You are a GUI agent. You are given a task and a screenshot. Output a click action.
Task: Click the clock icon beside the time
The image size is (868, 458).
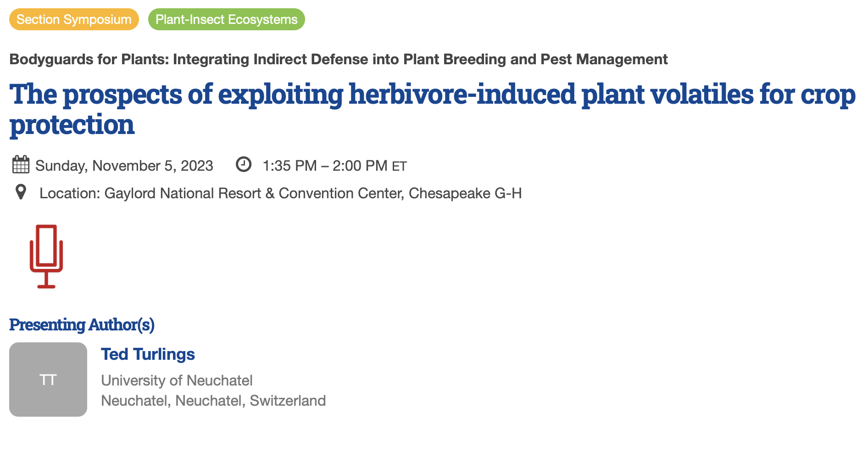coord(244,164)
